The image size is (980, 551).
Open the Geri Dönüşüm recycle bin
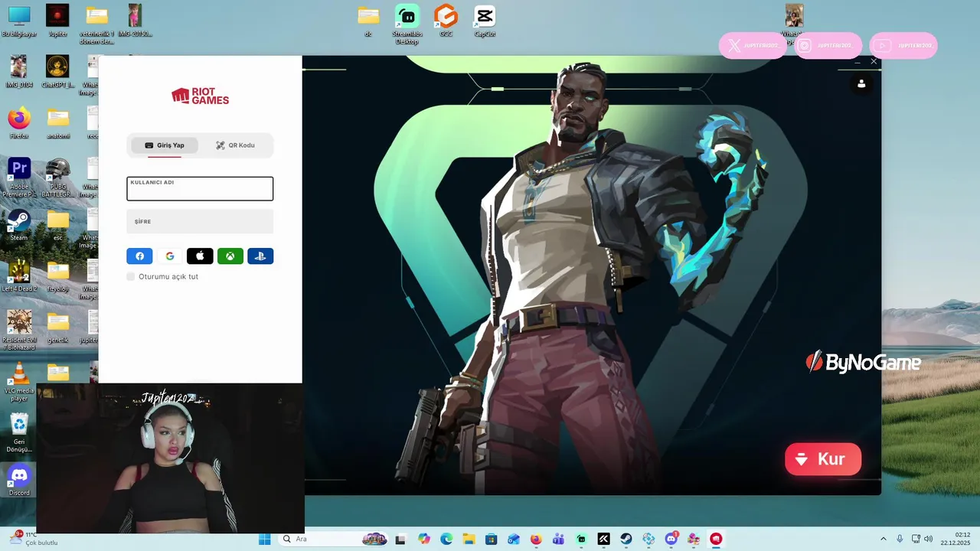(19, 432)
